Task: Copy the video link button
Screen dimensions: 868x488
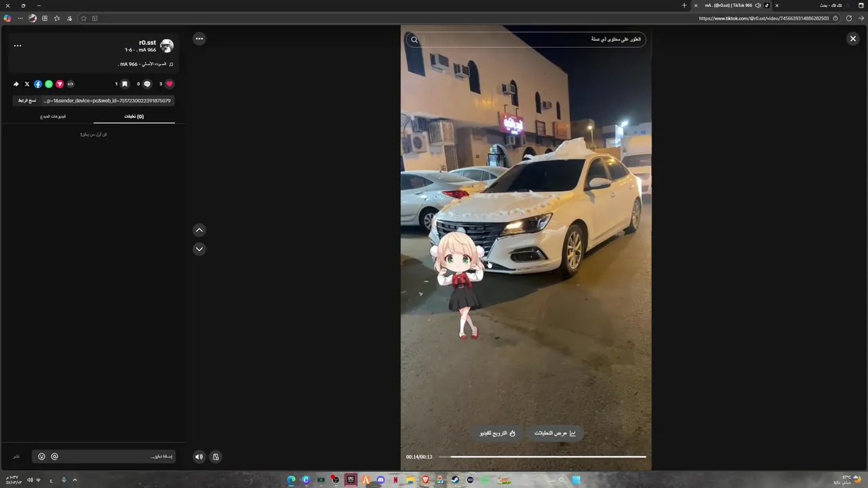Action: coord(27,100)
